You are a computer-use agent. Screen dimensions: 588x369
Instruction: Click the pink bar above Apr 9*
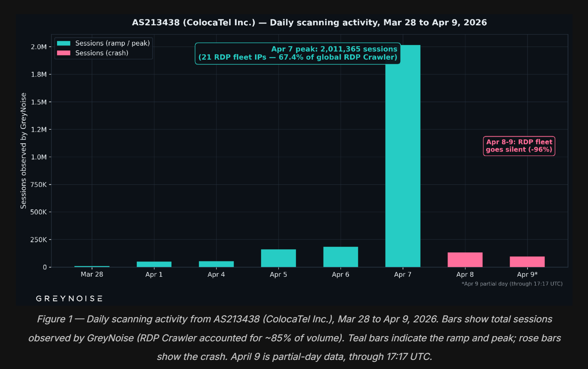pyautogui.click(x=527, y=262)
